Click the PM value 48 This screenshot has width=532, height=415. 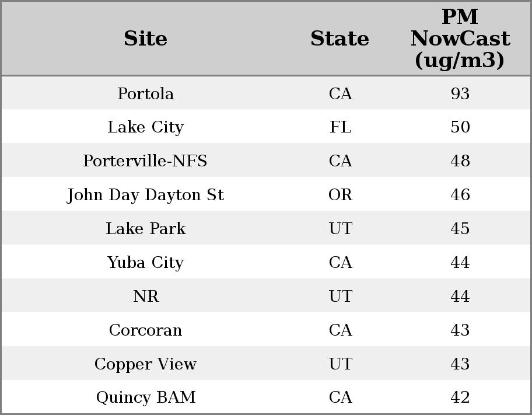tap(460, 161)
